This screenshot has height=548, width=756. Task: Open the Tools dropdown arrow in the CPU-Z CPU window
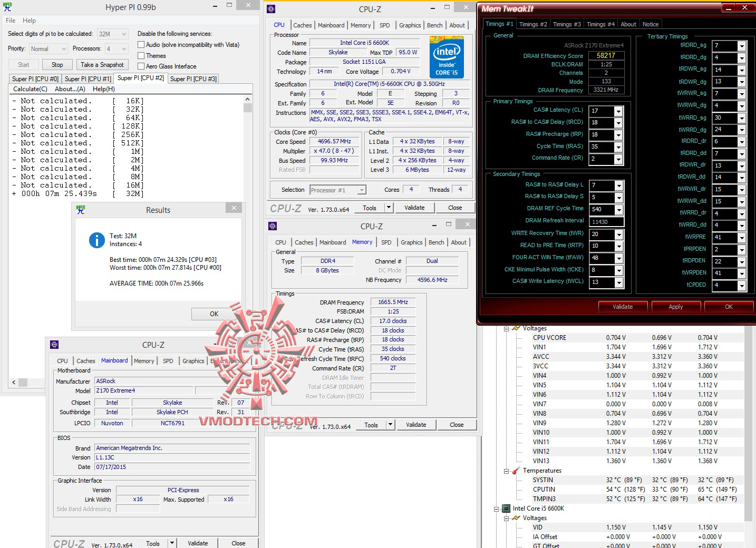[x=389, y=208]
